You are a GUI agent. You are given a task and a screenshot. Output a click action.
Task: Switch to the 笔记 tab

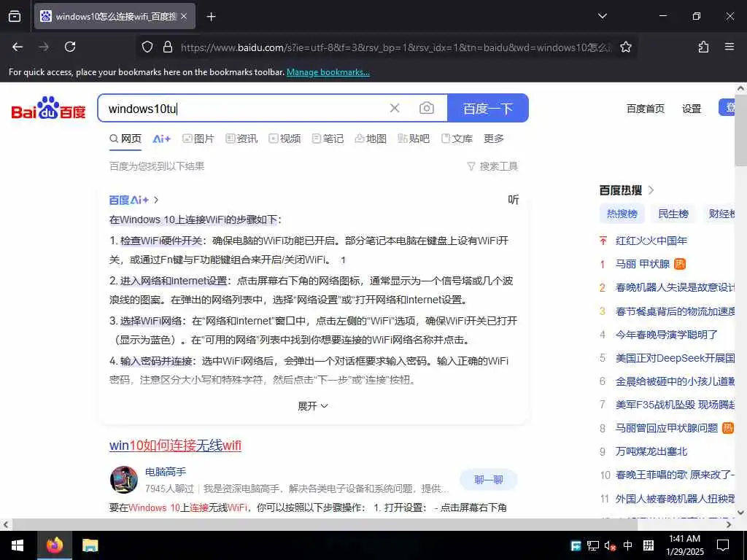tap(328, 139)
